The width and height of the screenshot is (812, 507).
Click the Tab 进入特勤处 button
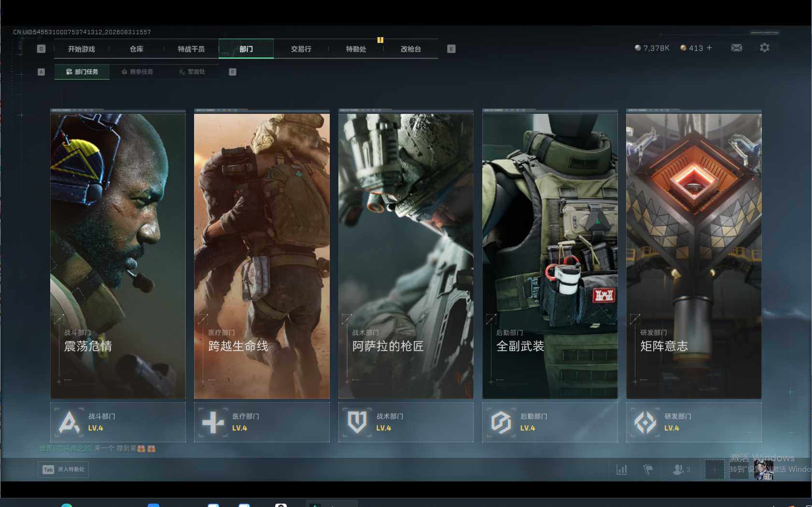[x=63, y=469]
